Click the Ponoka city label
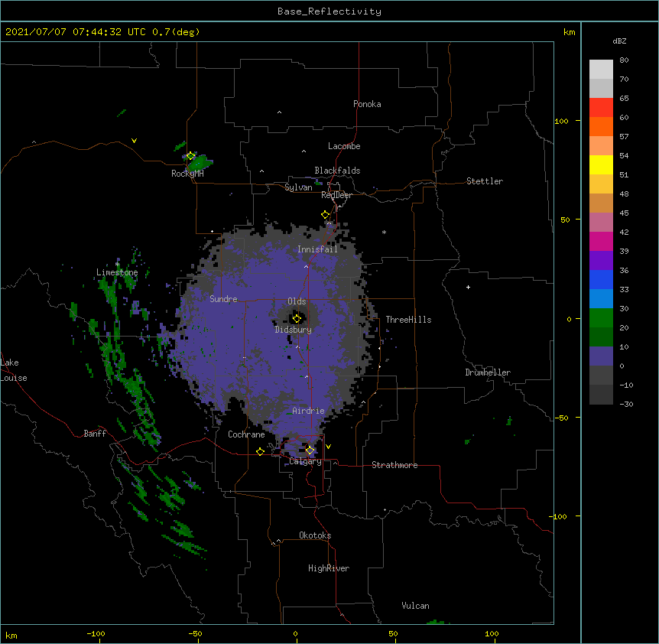659x644 pixels. click(367, 104)
